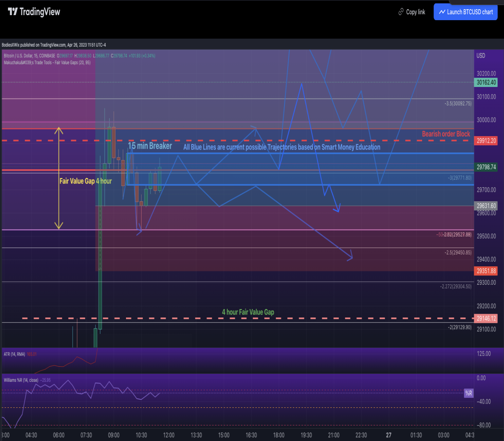The height and width of the screenshot is (441, 504).
Task: Click the Copy link chain icon
Action: pos(401,12)
